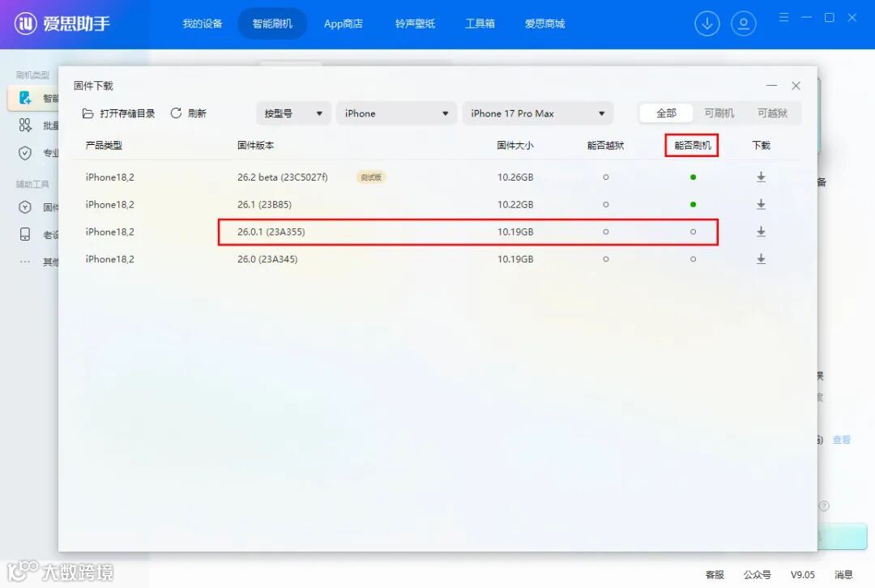Switch to App商店 tab
Screen dimensions: 875x588
click(x=344, y=23)
